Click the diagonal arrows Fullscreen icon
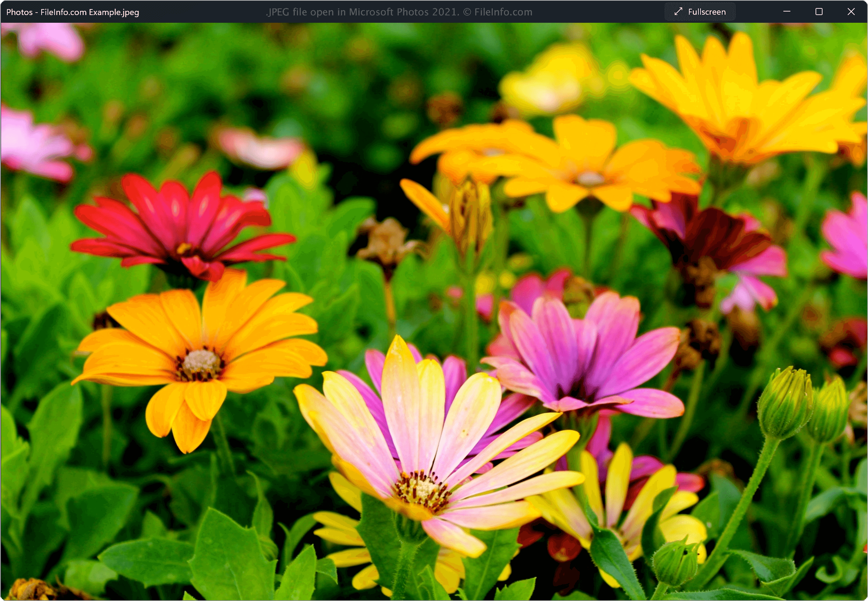Viewport: 868px width, 601px height. (x=678, y=12)
